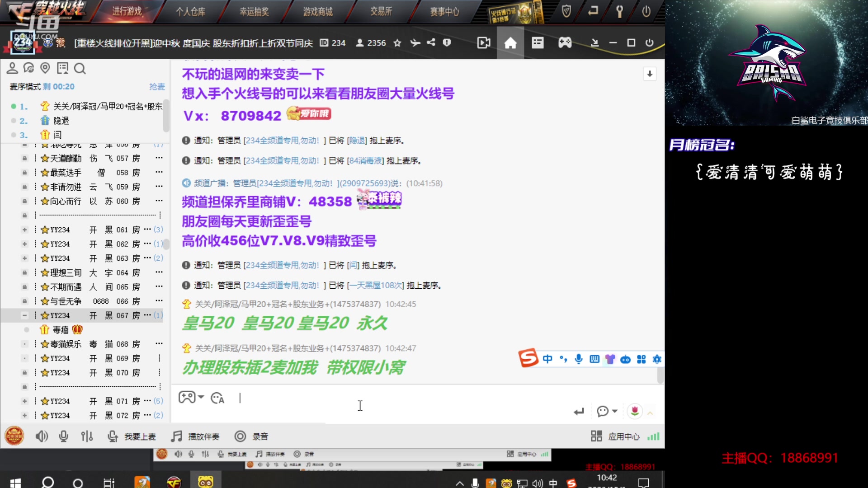The height and width of the screenshot is (488, 868).
Task: Click the 抢麦 link
Action: click(157, 87)
